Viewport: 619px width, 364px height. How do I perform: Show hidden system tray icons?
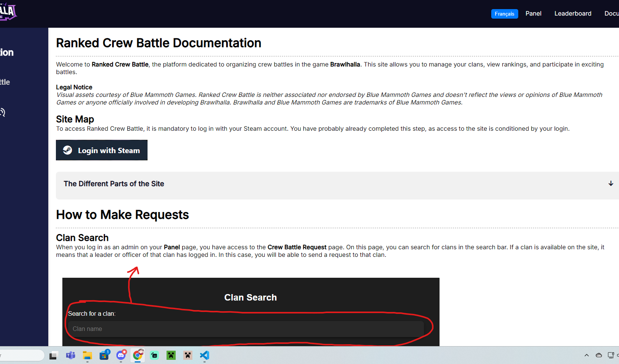pos(587,355)
